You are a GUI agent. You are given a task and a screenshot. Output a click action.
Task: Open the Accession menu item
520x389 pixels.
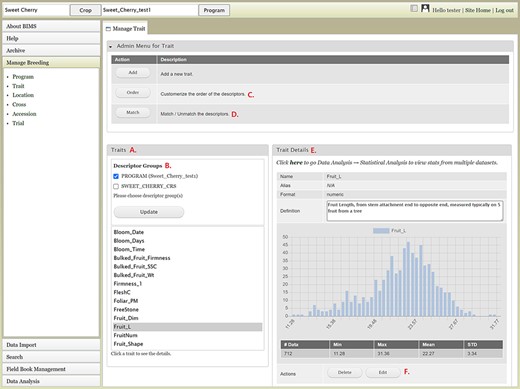(24, 114)
